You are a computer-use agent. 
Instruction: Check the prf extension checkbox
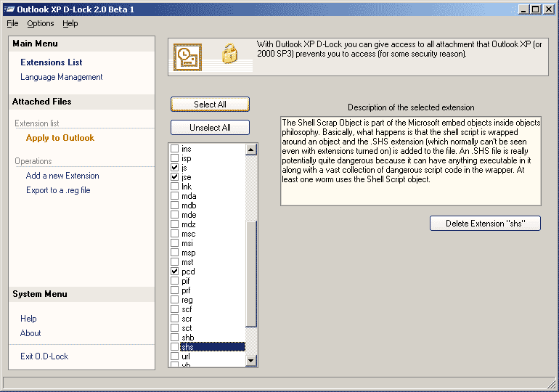point(174,290)
